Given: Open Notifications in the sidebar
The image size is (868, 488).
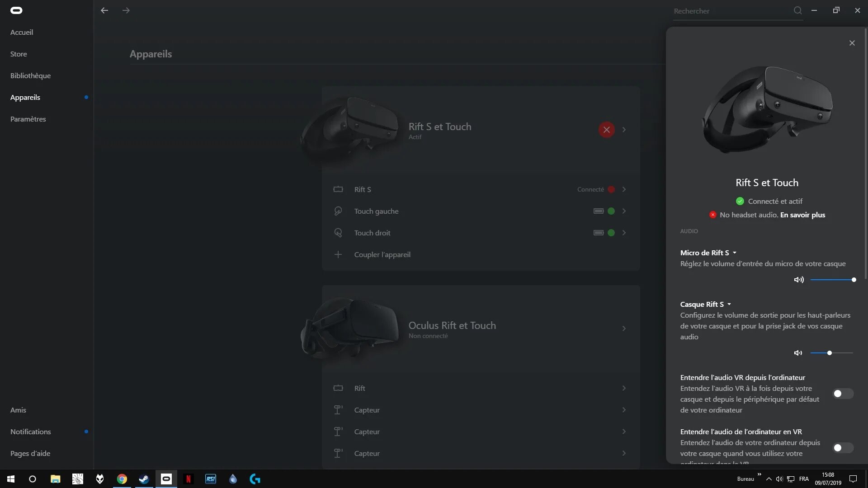Looking at the screenshot, I should (30, 432).
